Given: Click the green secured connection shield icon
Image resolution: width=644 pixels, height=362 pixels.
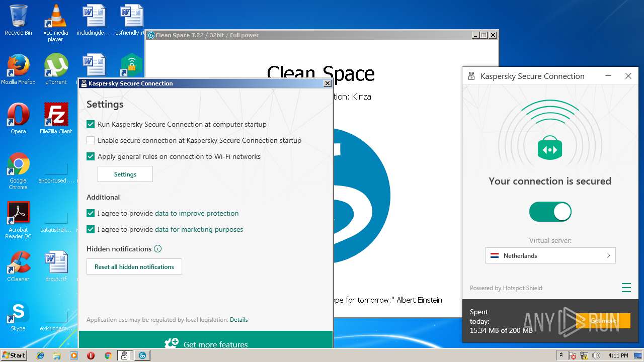Looking at the screenshot, I should click(549, 149).
